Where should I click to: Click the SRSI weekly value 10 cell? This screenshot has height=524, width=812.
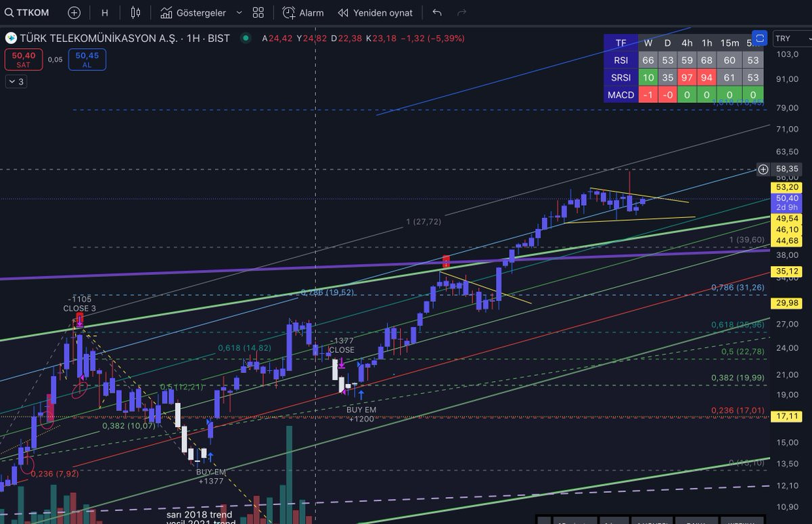click(648, 78)
